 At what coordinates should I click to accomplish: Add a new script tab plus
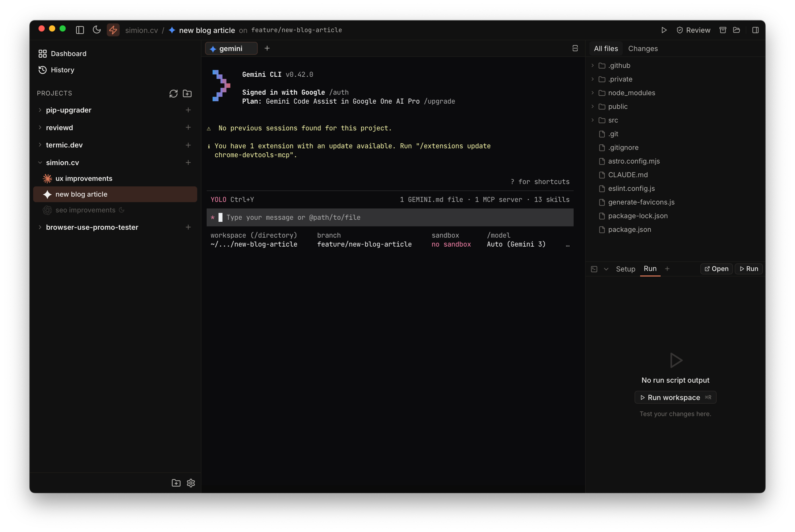point(667,269)
